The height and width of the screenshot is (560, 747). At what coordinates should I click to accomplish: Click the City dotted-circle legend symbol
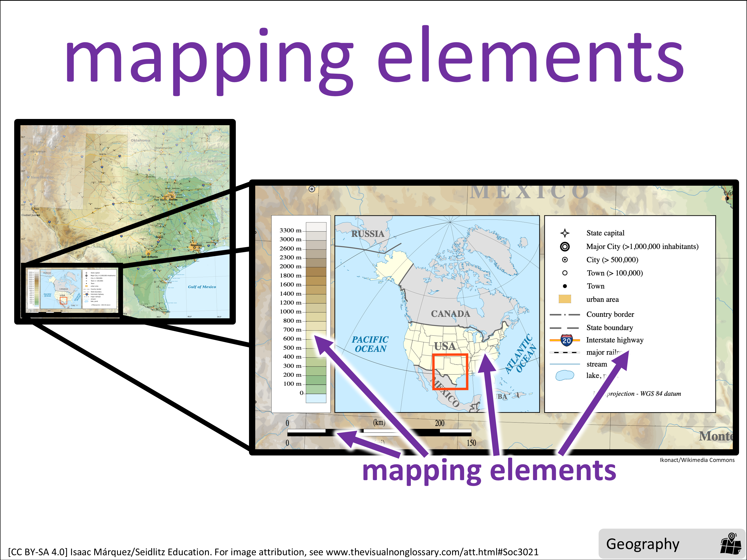(x=565, y=260)
